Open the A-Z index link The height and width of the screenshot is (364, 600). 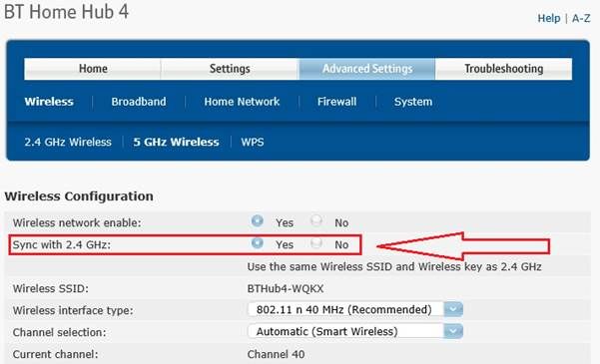[x=581, y=18]
